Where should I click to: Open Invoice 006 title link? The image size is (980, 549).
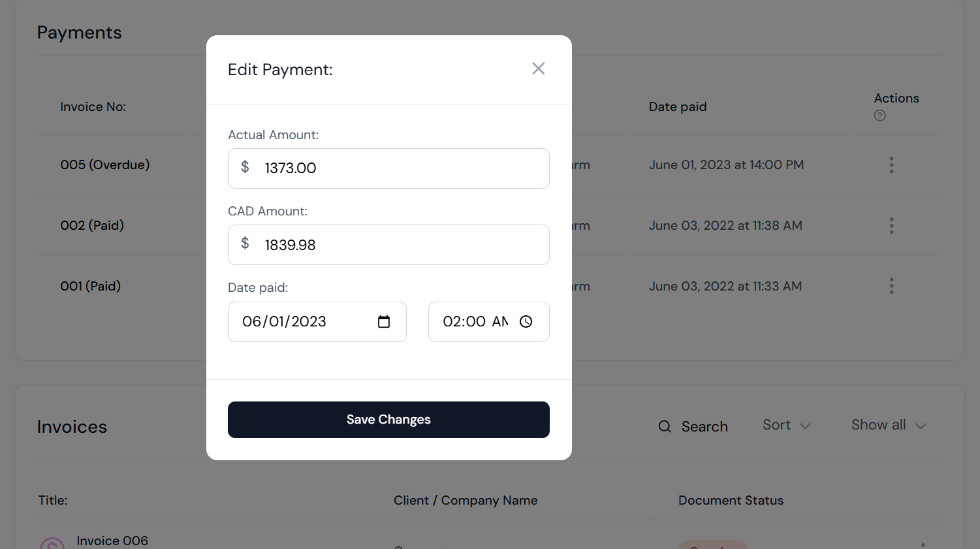(112, 541)
